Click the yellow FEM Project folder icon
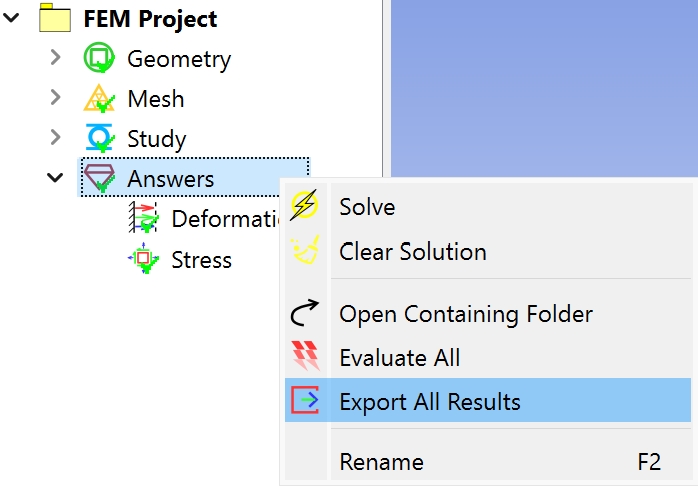 (x=55, y=18)
